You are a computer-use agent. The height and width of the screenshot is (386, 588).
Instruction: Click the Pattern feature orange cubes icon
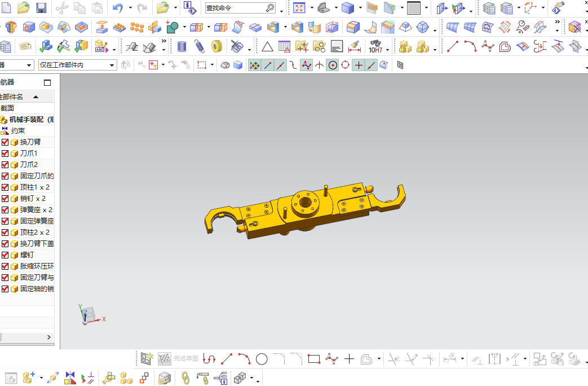pos(137,27)
